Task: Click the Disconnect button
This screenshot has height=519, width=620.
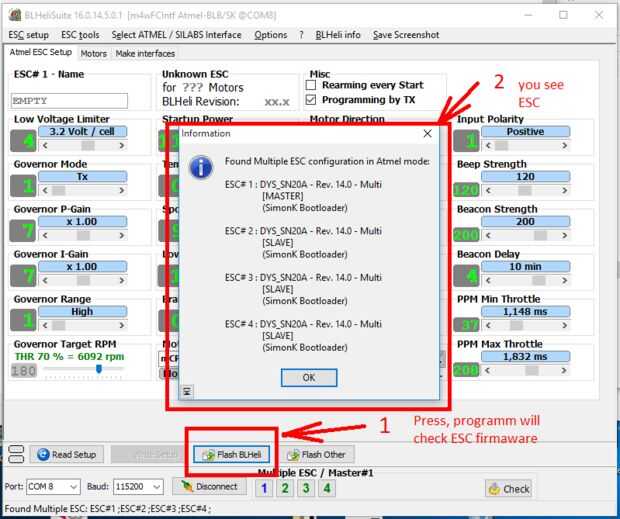Action: [x=210, y=487]
